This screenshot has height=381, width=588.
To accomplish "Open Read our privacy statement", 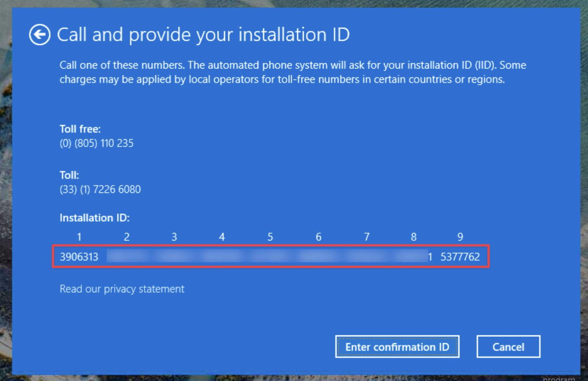I will click(122, 289).
